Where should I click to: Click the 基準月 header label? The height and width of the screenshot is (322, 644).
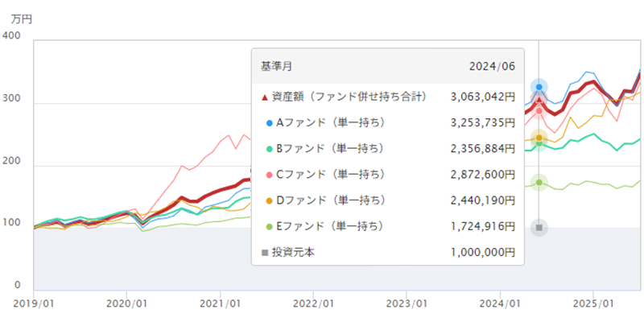coord(277,66)
